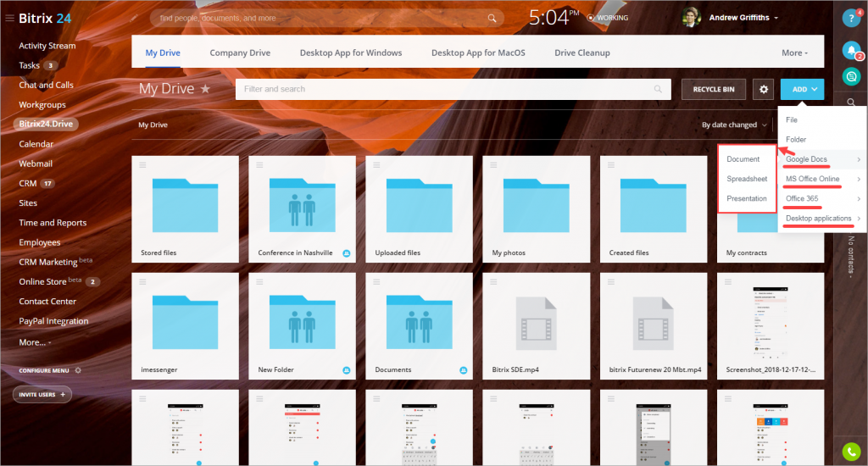The height and width of the screenshot is (466, 868).
Task: Open Time and Reports in sidebar
Action: [x=53, y=223]
